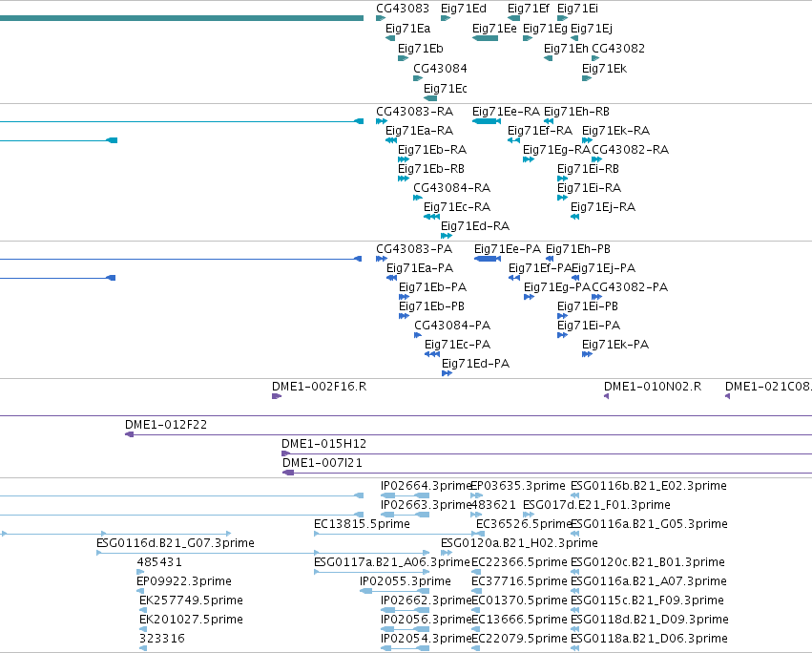Viewport: 812px width, 653px height.
Task: Click the Eig71Eb-RB transcript label
Action: point(431,169)
